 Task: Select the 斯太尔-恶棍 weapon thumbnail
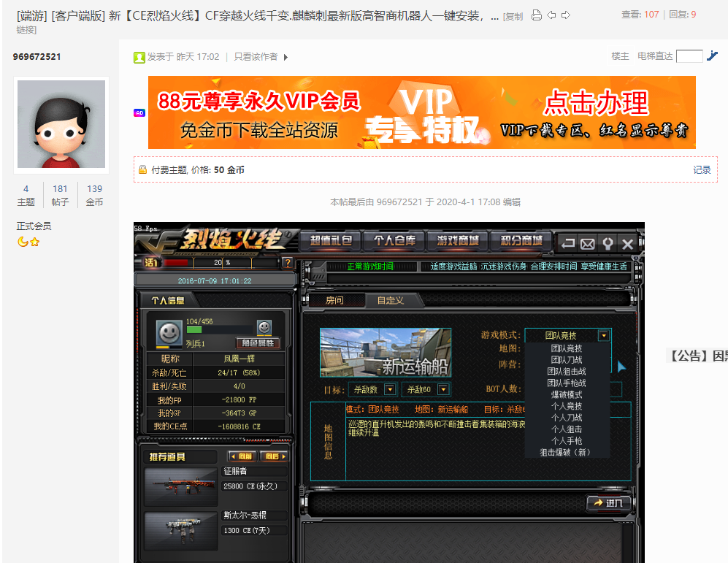tap(181, 531)
